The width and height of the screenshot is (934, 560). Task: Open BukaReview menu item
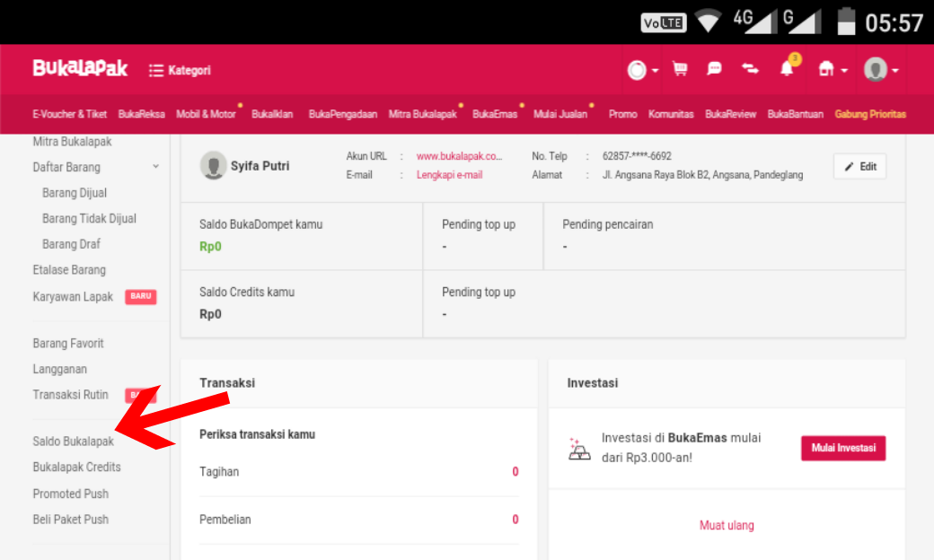click(x=731, y=114)
